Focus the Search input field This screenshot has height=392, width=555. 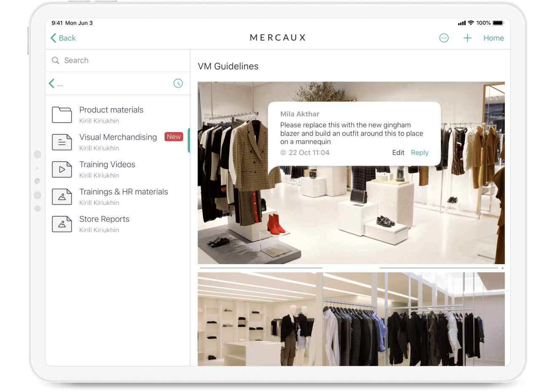tap(122, 61)
